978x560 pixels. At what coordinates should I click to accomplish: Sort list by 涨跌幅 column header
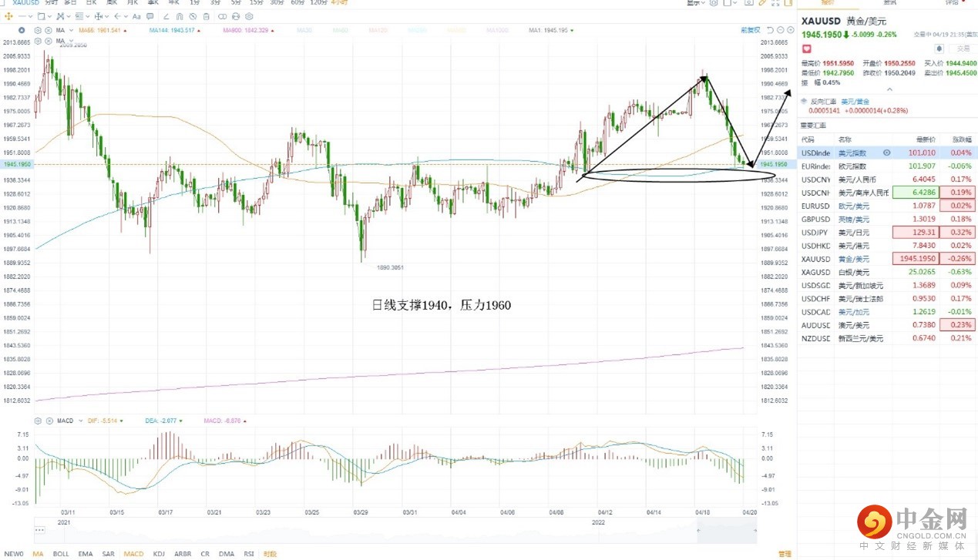(x=961, y=139)
